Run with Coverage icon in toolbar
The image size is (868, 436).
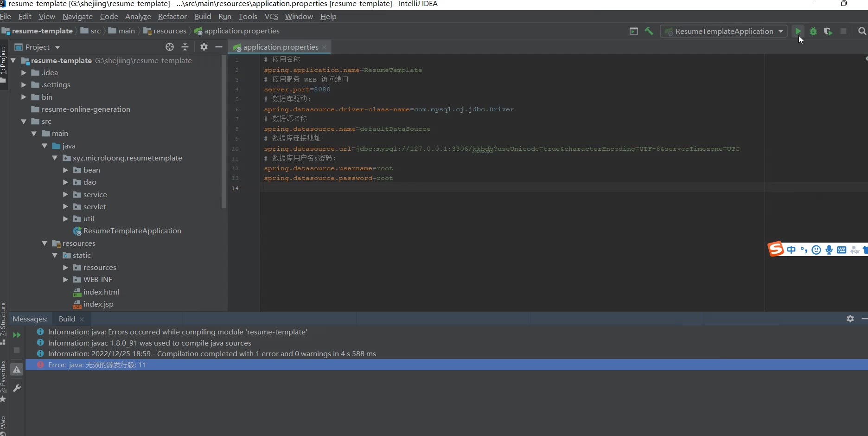(x=828, y=31)
